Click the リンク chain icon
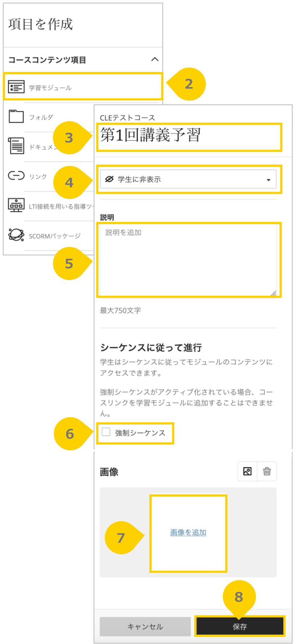The width and height of the screenshot is (297, 644). 16,176
